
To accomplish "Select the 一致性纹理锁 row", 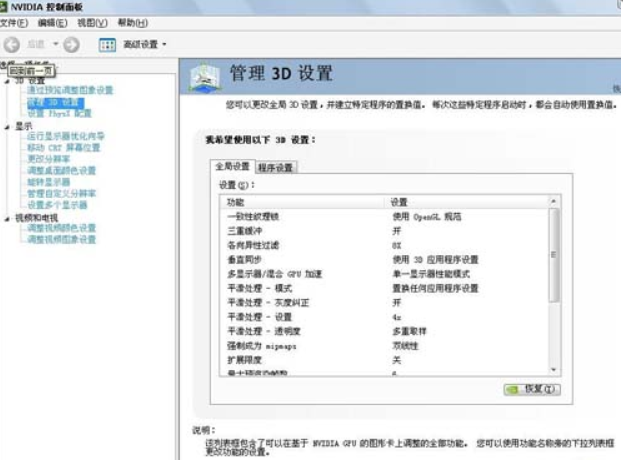I will [x=384, y=217].
